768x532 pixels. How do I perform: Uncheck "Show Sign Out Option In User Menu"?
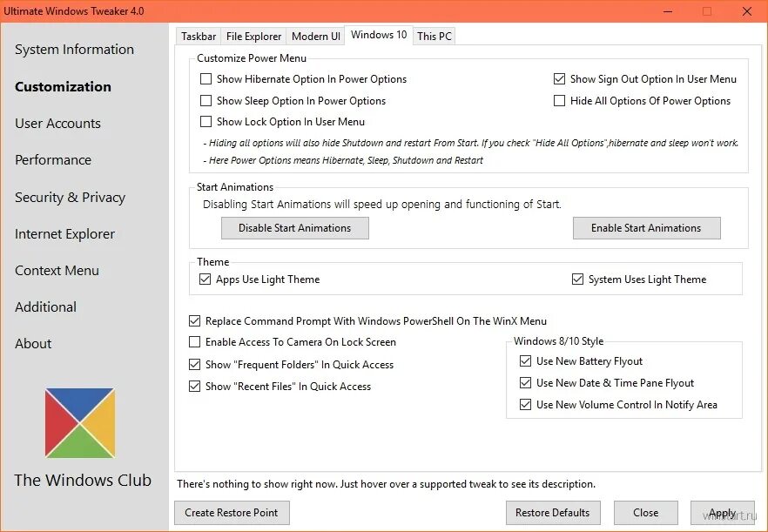560,78
